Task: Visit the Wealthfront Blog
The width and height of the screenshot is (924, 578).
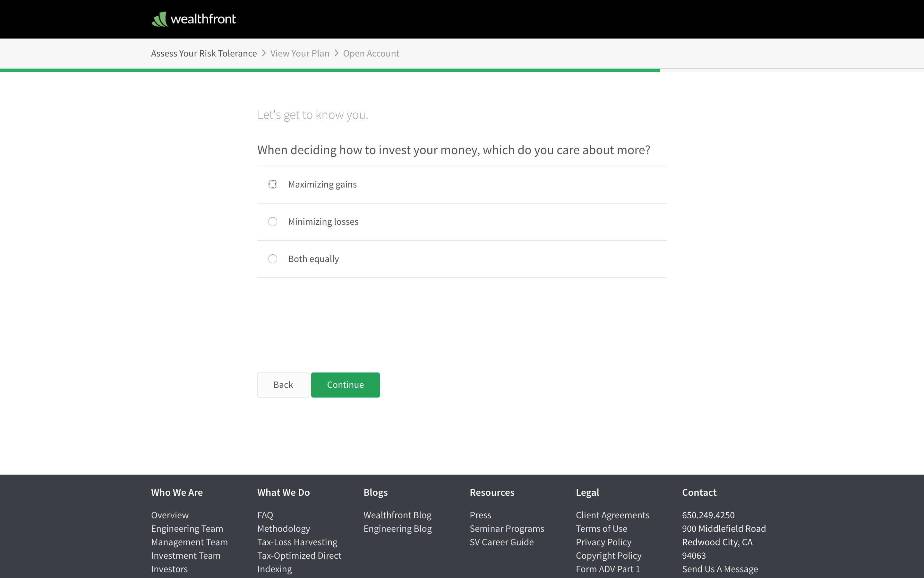Action: coord(398,515)
